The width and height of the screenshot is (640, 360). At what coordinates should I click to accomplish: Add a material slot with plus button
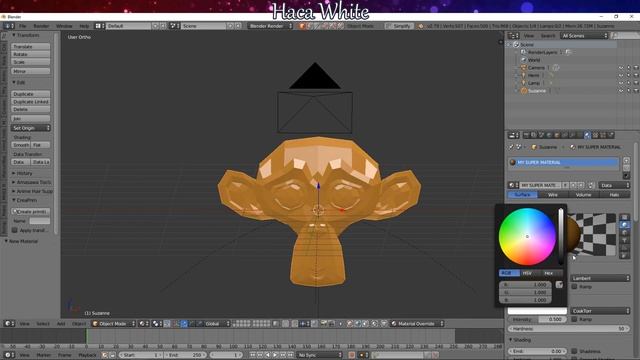(x=627, y=160)
